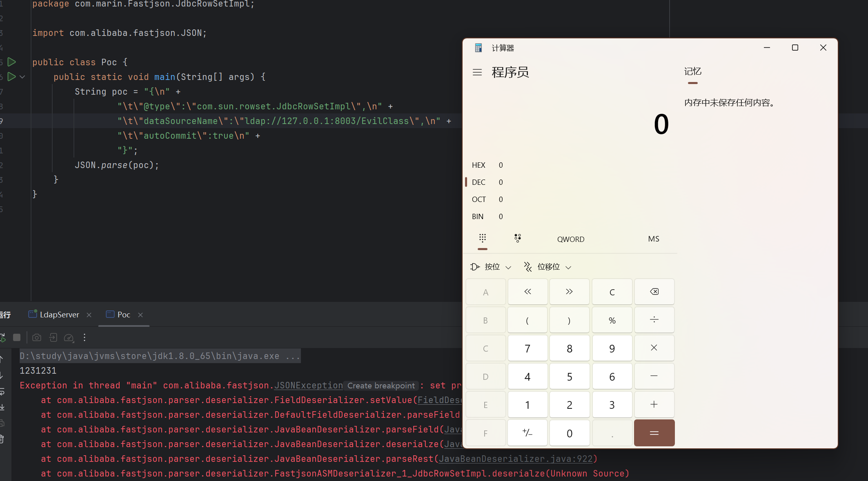Click the run gutter icon beside class Poc
Screen dimensions: 868x481
pyautogui.click(x=12, y=62)
